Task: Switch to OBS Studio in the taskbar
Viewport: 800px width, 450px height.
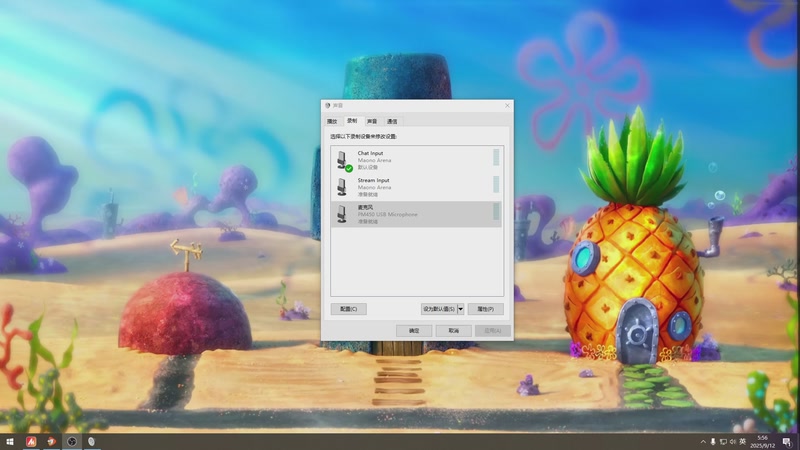Action: pyautogui.click(x=71, y=441)
